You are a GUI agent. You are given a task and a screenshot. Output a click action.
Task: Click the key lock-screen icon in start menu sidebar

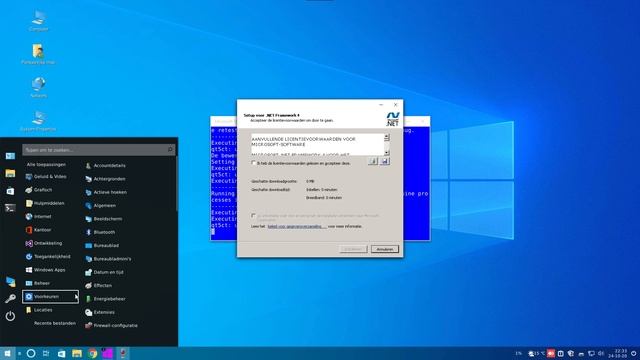point(10,298)
